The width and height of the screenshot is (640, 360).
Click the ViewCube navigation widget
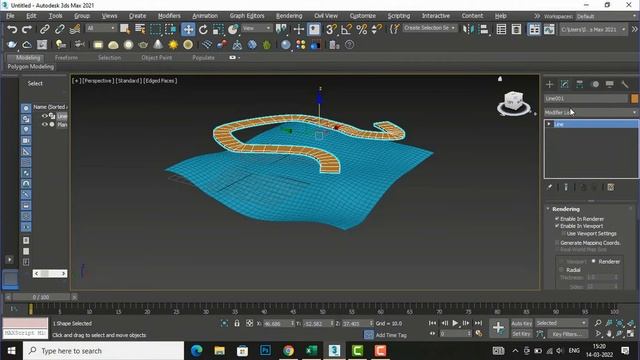(x=513, y=103)
